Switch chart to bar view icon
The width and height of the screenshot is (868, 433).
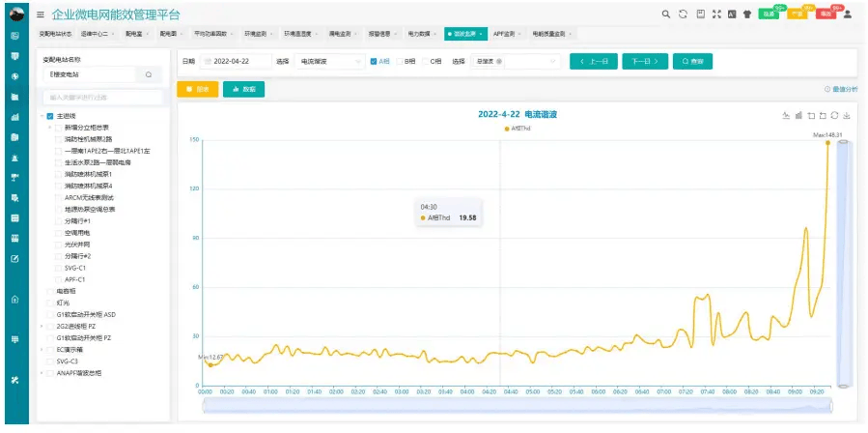[x=798, y=115]
